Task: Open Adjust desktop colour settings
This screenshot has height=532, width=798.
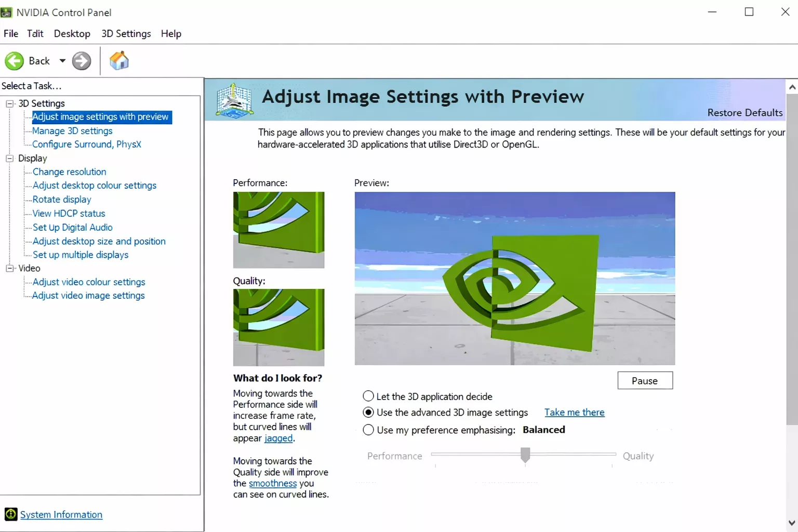Action: 95,185
